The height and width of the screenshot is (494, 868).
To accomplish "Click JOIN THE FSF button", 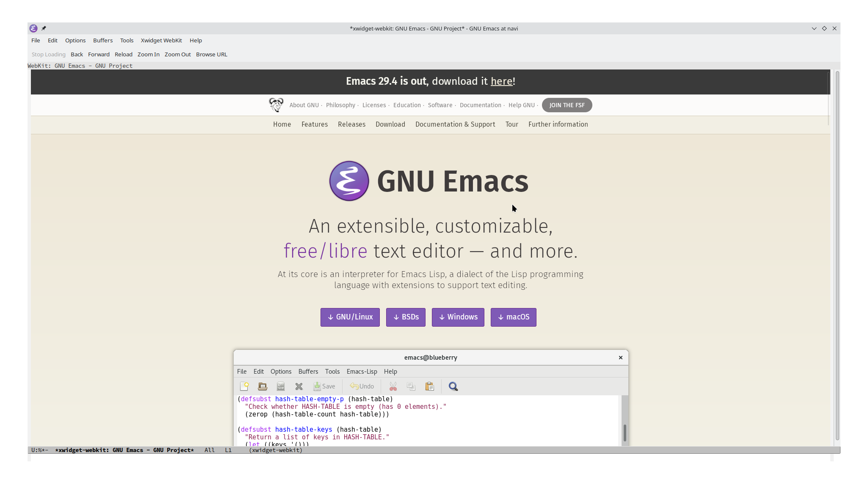I will click(567, 105).
